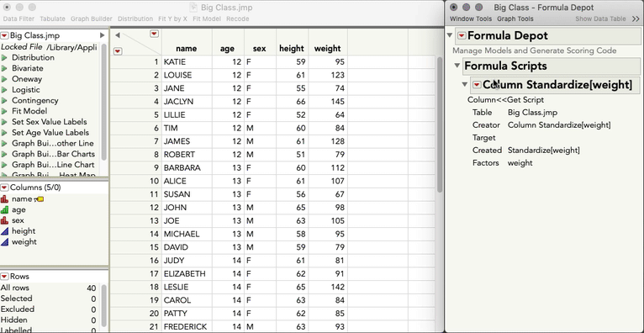Run the Contingency script green arrow
Image resolution: width=644 pixels, height=333 pixels.
(x=4, y=100)
